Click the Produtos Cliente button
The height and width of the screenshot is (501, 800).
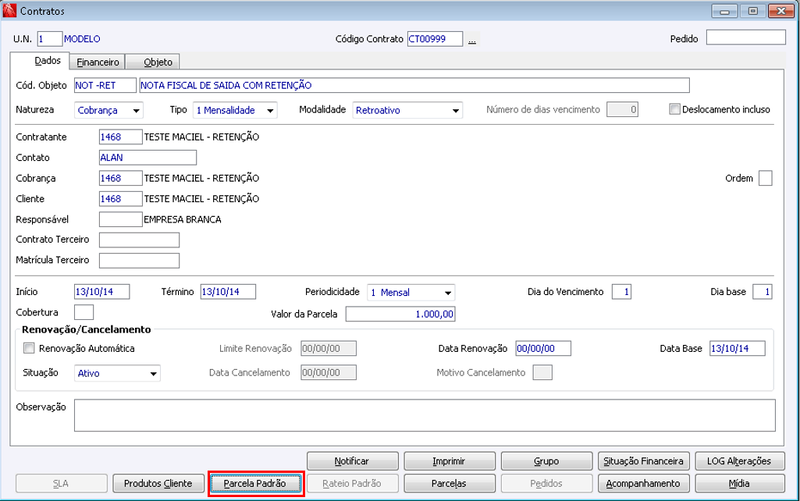coord(158,483)
